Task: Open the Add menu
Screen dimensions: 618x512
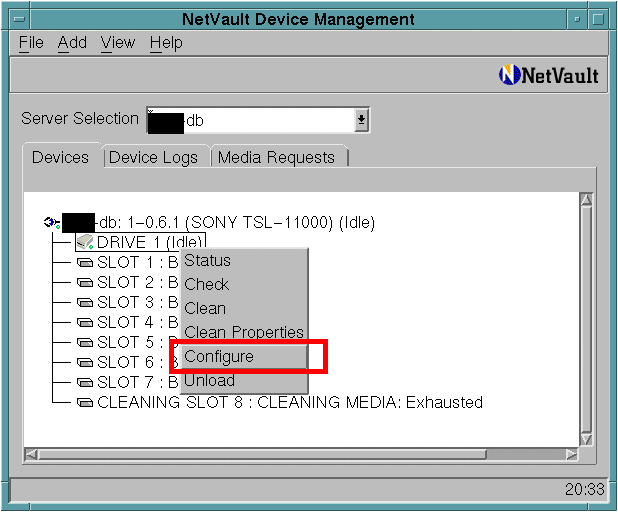Action: pyautogui.click(x=72, y=43)
